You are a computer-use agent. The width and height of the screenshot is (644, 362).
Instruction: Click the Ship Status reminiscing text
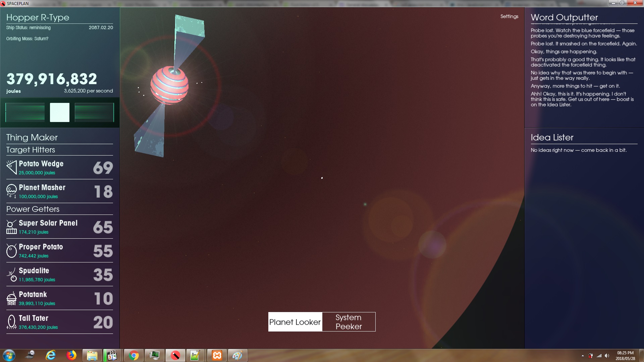pyautogui.click(x=29, y=28)
